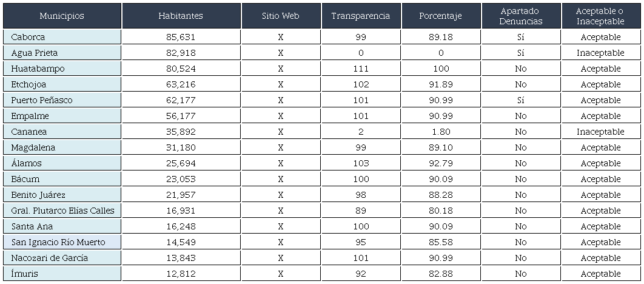Select the Apartado Denuncias header cell
Image resolution: width=644 pixels, height=284 pixels.
coord(521,16)
